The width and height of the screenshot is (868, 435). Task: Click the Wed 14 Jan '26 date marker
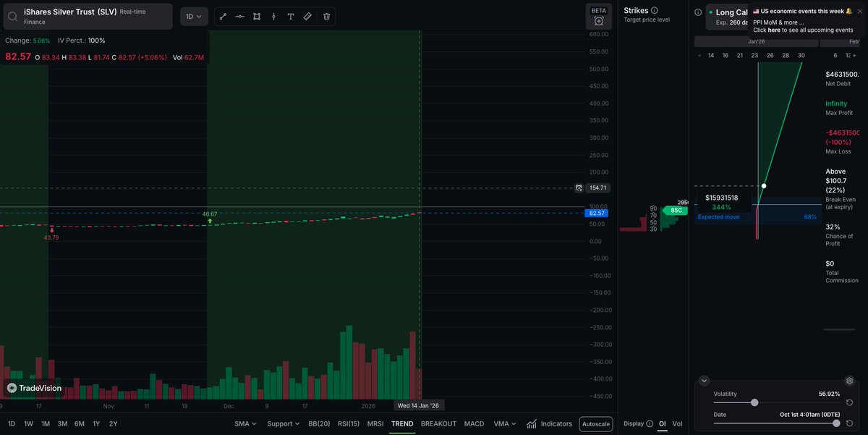pos(419,405)
